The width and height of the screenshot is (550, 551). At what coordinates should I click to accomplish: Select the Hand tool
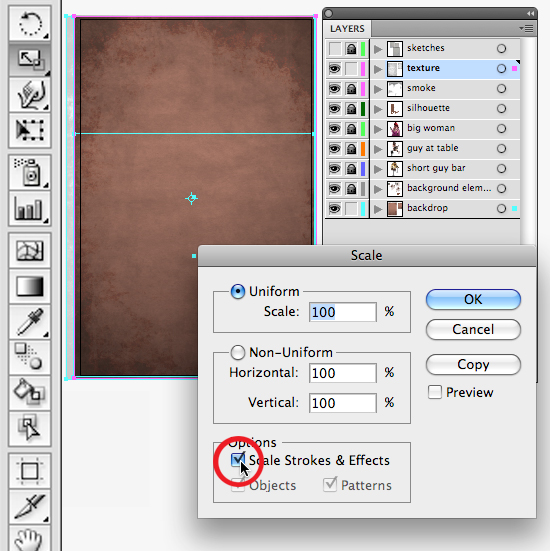click(x=30, y=539)
